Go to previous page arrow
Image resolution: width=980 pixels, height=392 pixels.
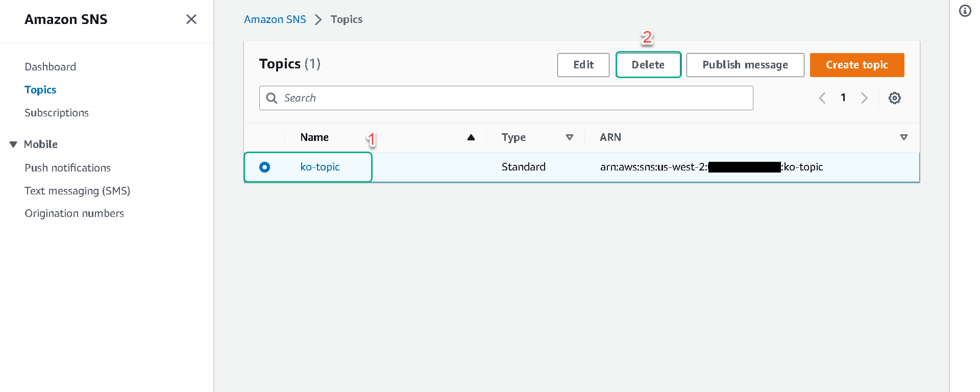coord(822,98)
